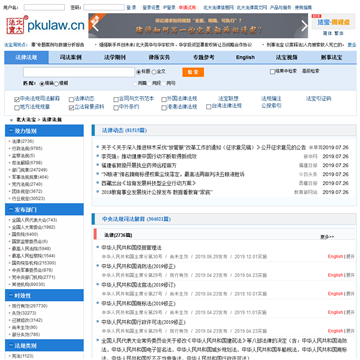Open the 法宝联想 link

click(x=228, y=99)
